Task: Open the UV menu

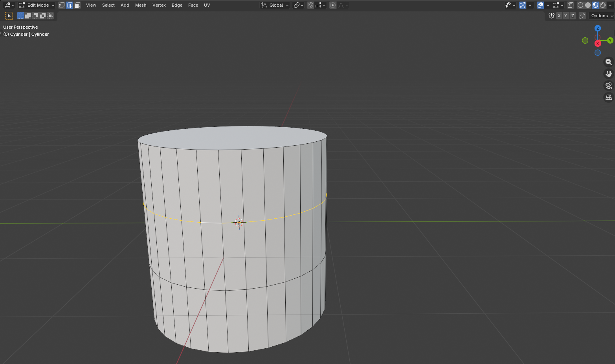Action: 207,5
